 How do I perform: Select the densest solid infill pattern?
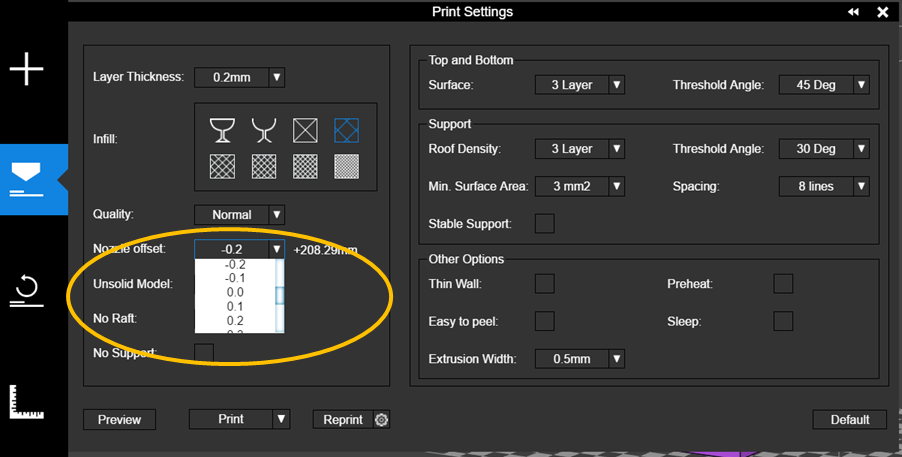[x=346, y=166]
